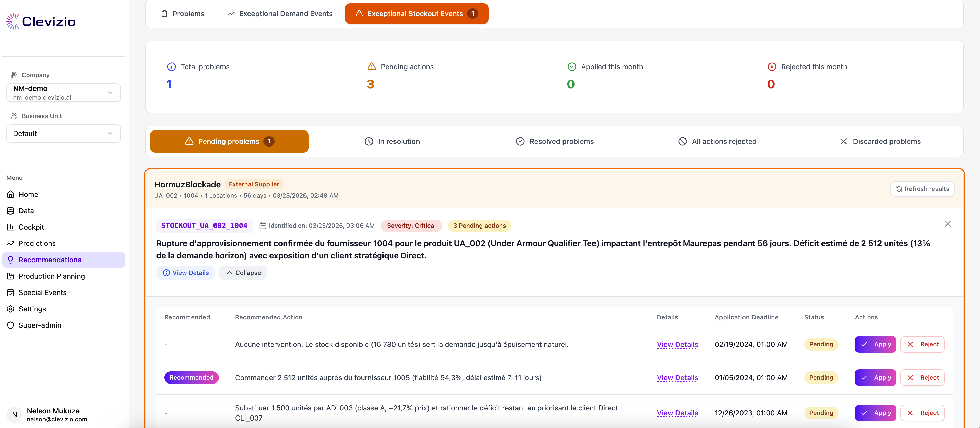This screenshot has width=980, height=428.
Task: Open View Details link for AD_003 substitution
Action: [x=677, y=413]
